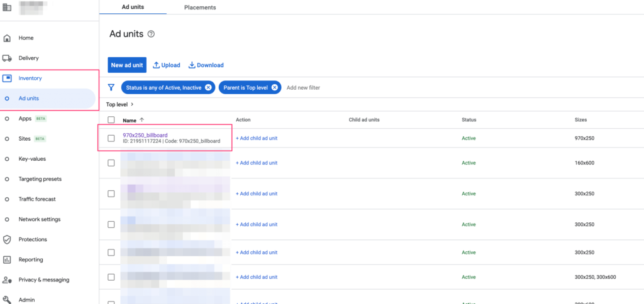This screenshot has height=304, width=644.
Task: Click the New ad unit button
Action: point(127,65)
